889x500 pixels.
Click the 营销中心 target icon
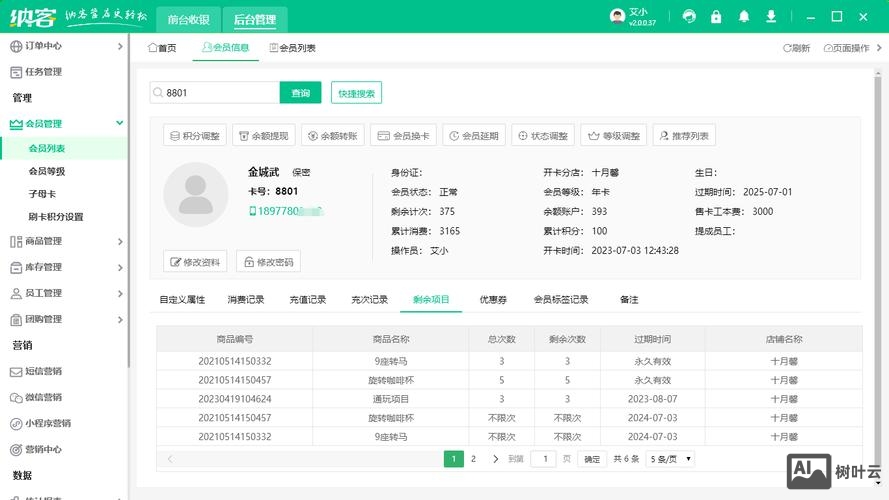[x=16, y=450]
